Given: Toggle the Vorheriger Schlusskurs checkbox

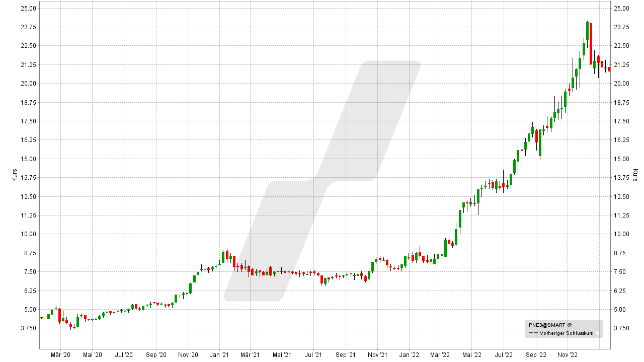Looking at the screenshot, I should tap(597, 333).
